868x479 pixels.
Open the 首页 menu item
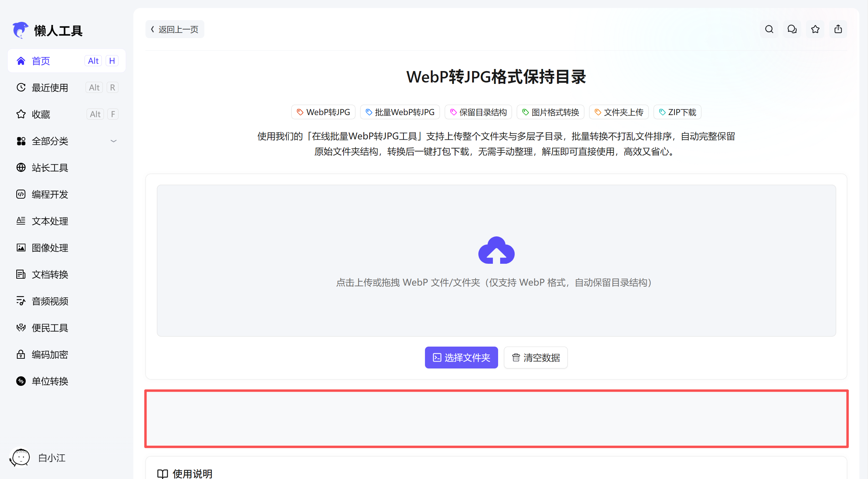(41, 61)
